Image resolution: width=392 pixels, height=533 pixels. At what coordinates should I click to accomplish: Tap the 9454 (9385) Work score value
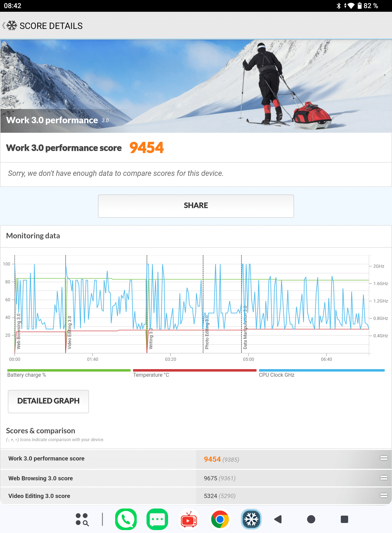[x=221, y=459]
